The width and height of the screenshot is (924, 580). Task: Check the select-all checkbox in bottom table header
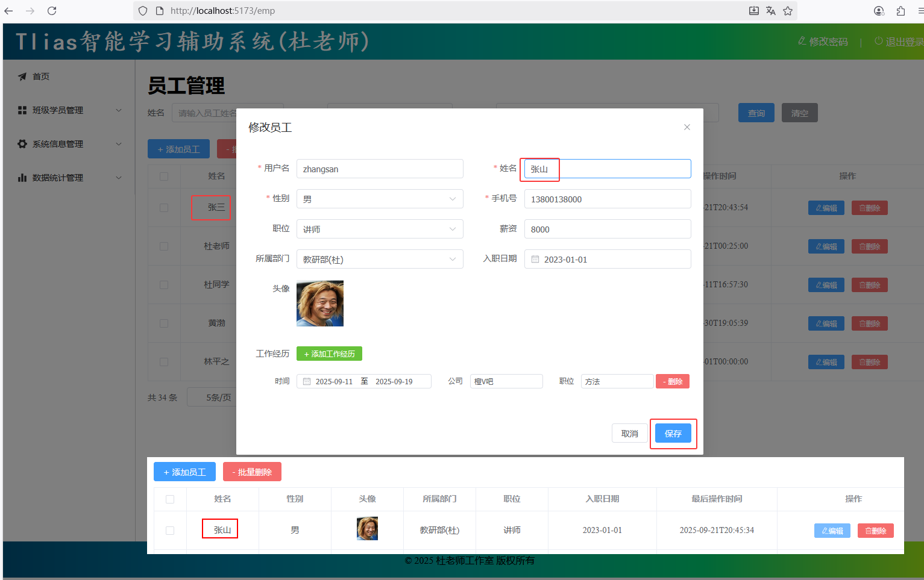click(x=170, y=499)
